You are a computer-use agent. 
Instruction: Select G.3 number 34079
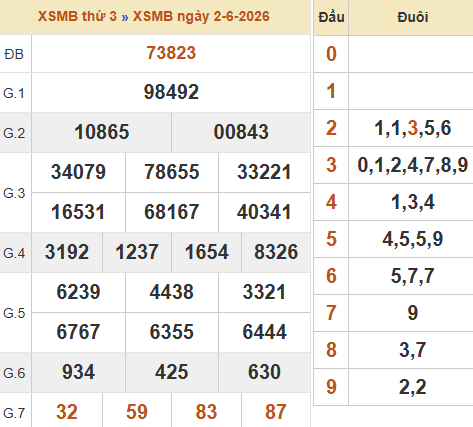click(78, 172)
